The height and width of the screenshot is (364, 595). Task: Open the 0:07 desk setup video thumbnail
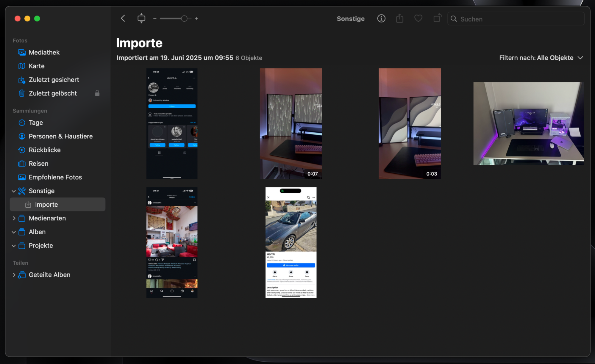coord(291,123)
